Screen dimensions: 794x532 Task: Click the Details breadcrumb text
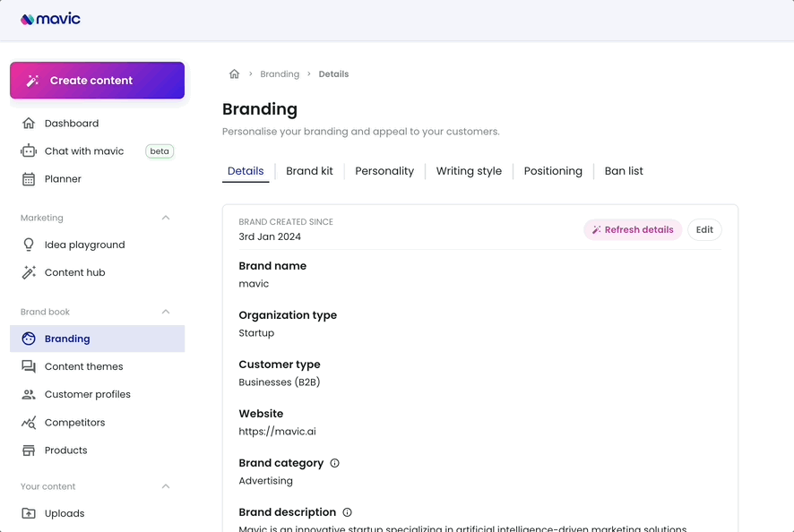333,74
